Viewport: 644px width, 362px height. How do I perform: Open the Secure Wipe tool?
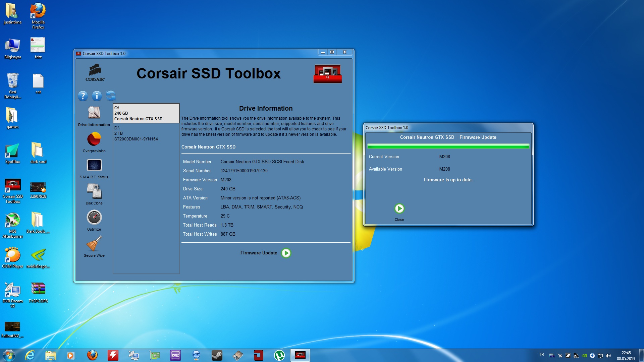pos(94,246)
